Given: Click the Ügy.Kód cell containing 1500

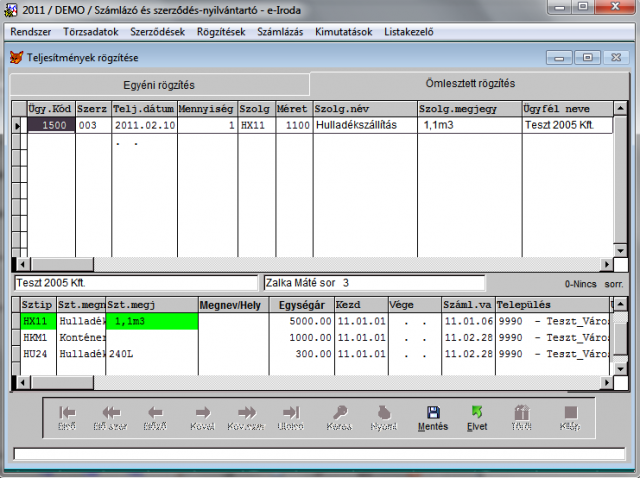Looking at the screenshot, I should tap(50, 125).
